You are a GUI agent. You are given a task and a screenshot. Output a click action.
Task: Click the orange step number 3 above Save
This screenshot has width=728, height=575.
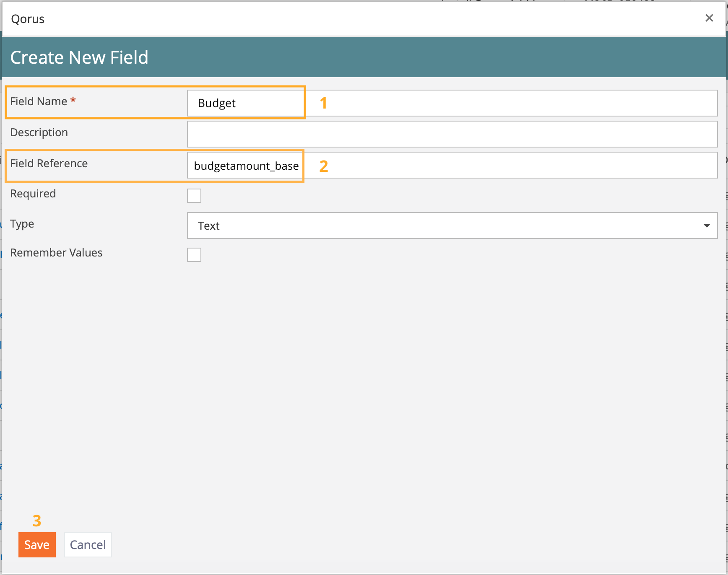click(37, 521)
